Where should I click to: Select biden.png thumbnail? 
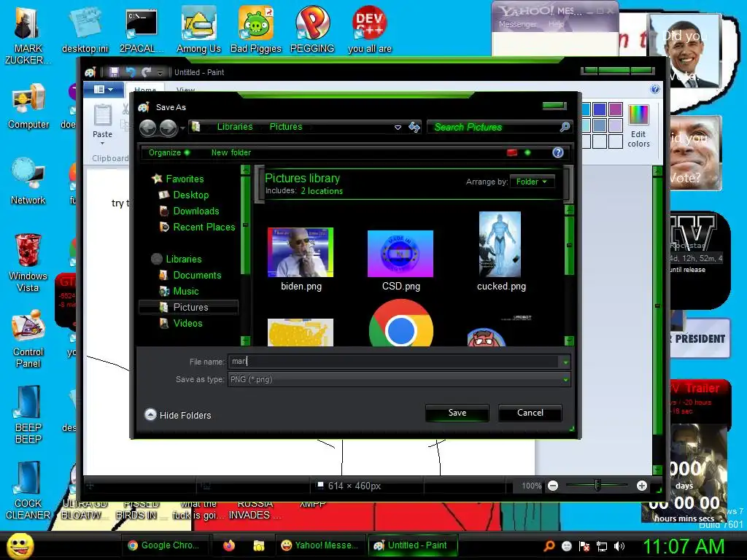301,252
